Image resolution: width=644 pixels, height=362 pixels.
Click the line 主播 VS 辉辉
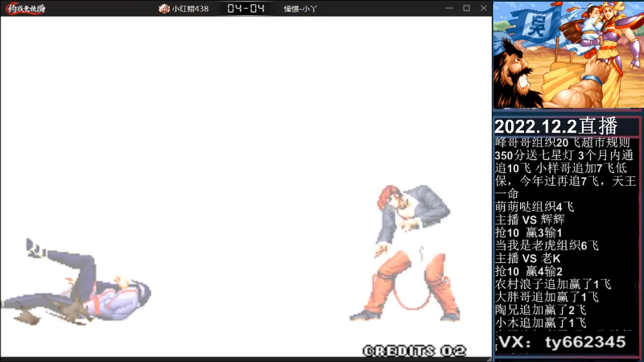(x=530, y=220)
